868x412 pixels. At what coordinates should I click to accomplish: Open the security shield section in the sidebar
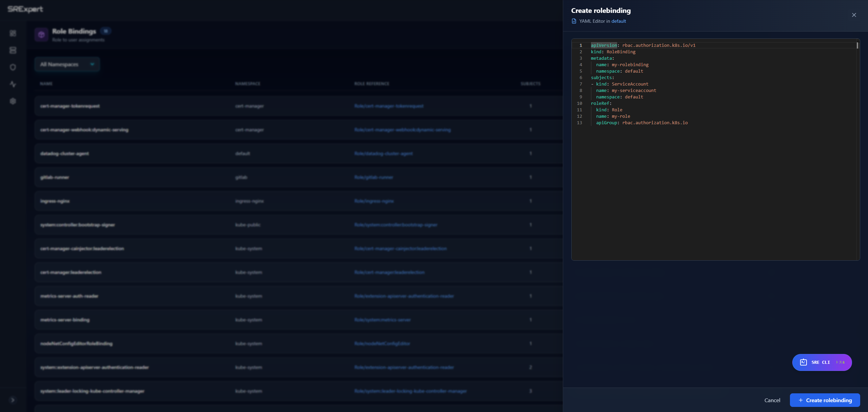click(13, 67)
